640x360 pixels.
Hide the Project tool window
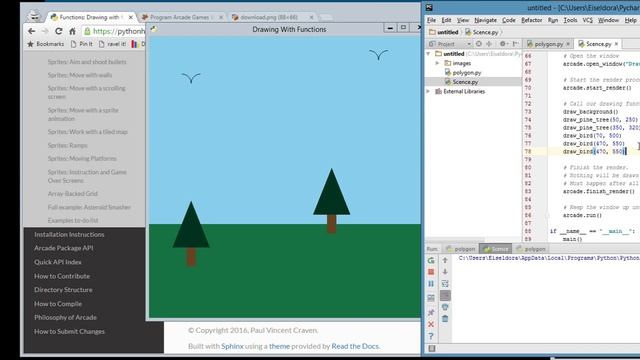(516, 44)
